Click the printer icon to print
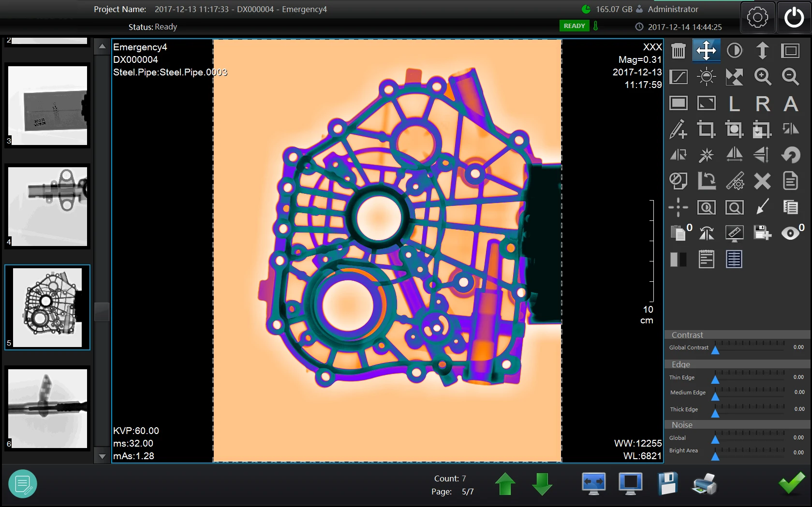The width and height of the screenshot is (812, 507). point(704,484)
